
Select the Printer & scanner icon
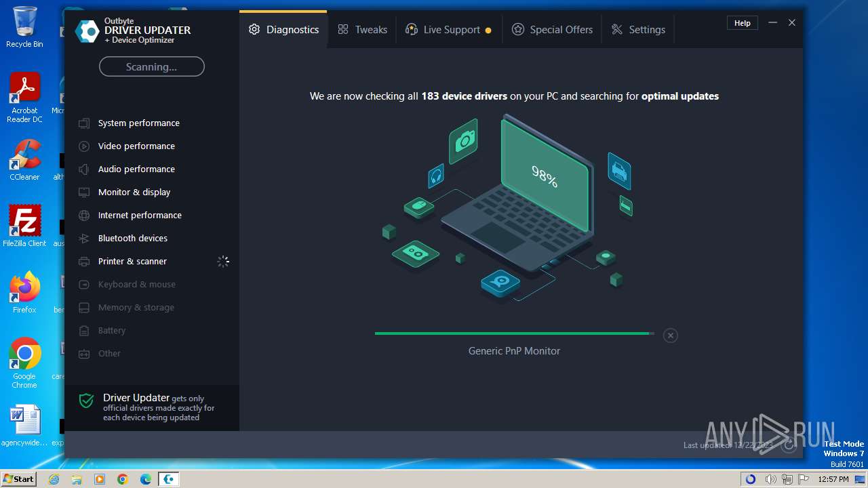click(84, 262)
